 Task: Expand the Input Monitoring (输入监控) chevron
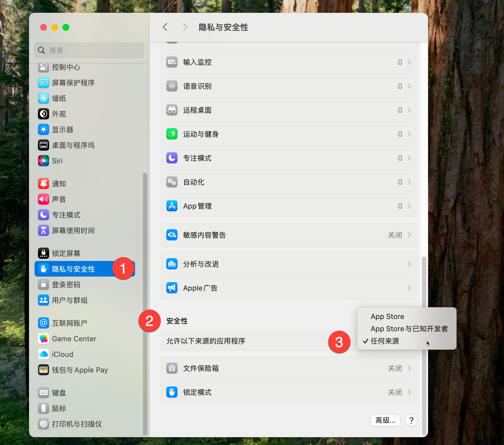tap(409, 62)
